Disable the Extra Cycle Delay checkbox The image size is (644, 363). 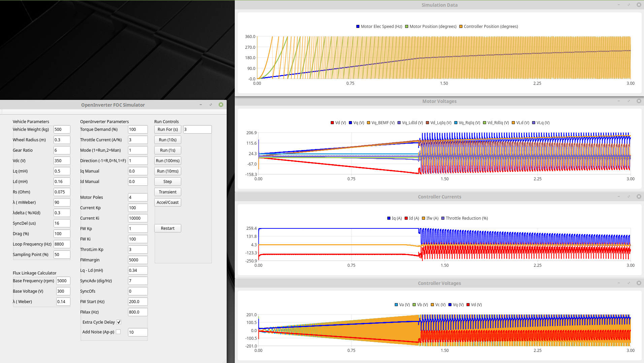pos(119,322)
